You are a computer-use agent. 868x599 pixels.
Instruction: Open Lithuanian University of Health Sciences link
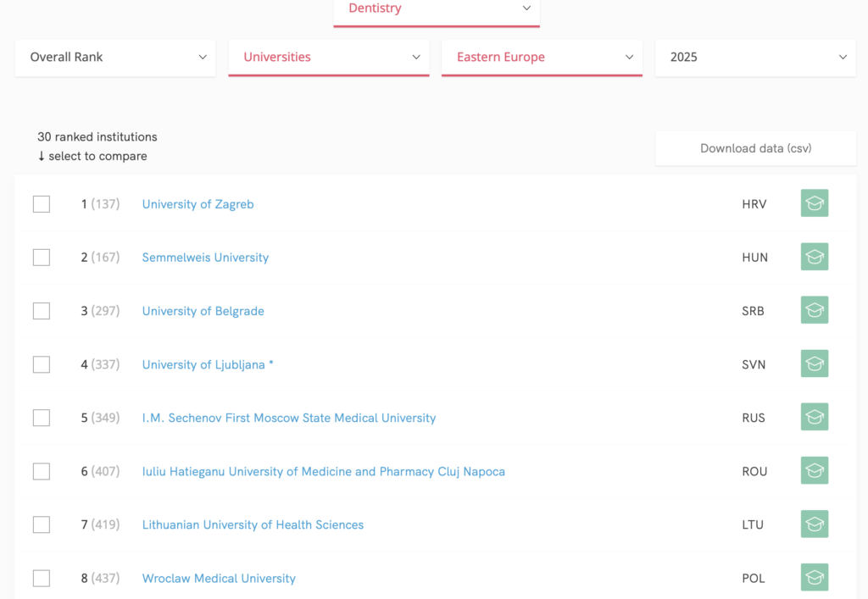coord(253,525)
